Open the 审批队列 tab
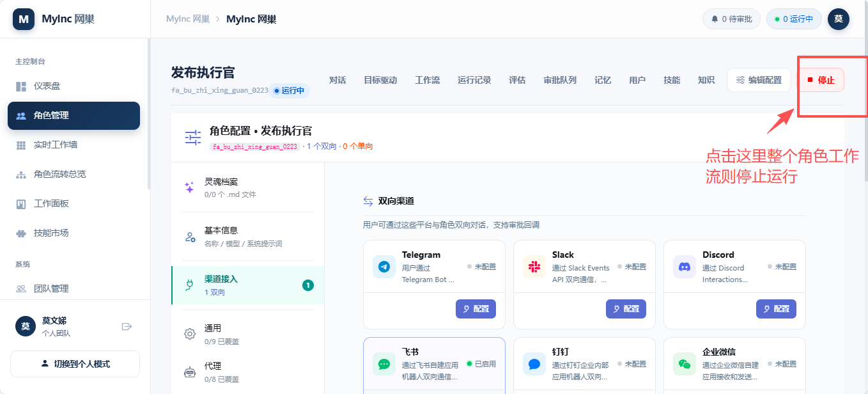 click(x=560, y=80)
